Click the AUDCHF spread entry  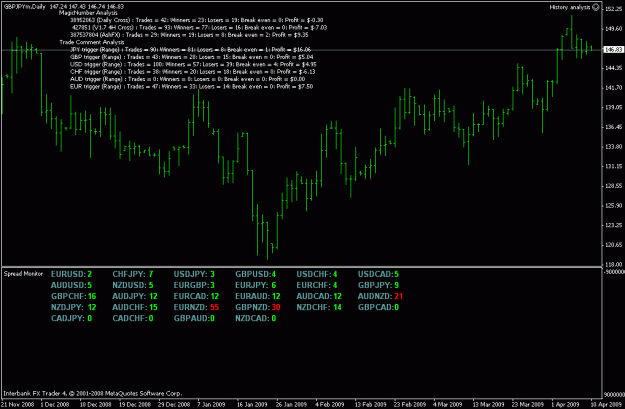[x=135, y=307]
